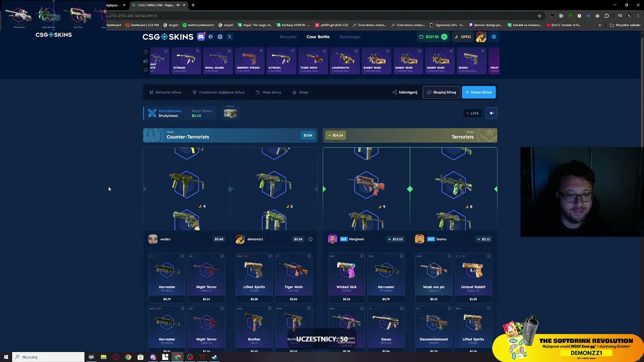This screenshot has width=644, height=362.
Task: Select the favorite drops star icon
Action: (146, 69)
